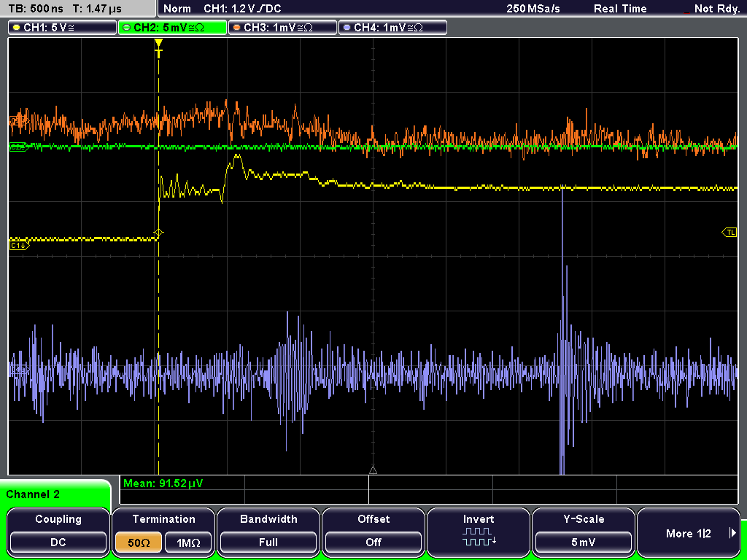The width and height of the screenshot is (747, 560).
Task: Click the More page arrow icon
Action: (x=732, y=533)
